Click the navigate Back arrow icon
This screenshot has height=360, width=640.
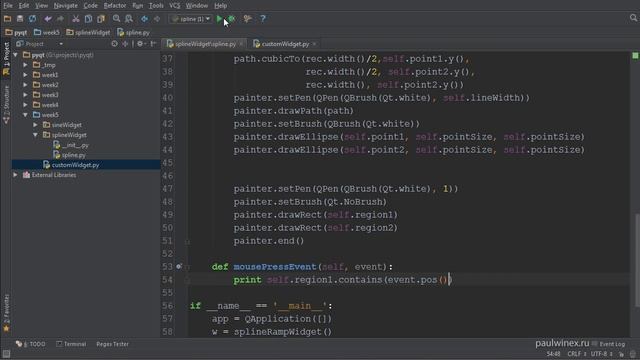pyautogui.click(x=144, y=19)
